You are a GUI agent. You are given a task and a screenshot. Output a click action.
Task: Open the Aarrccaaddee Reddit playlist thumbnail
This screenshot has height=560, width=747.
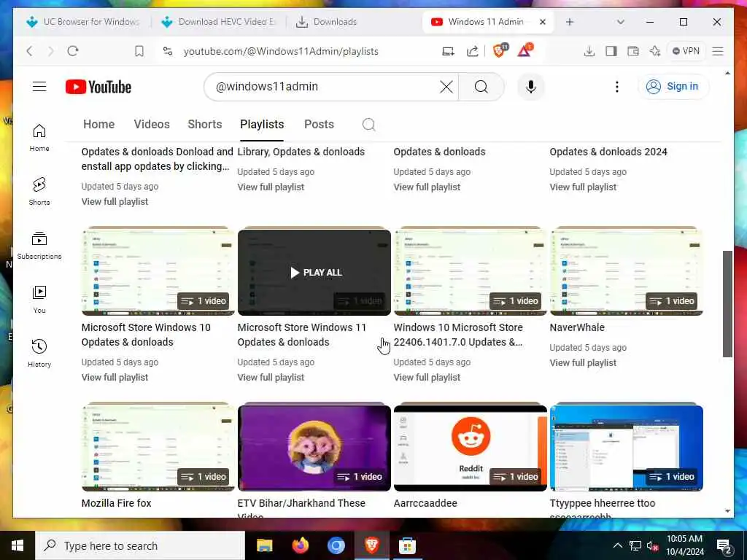471,447
